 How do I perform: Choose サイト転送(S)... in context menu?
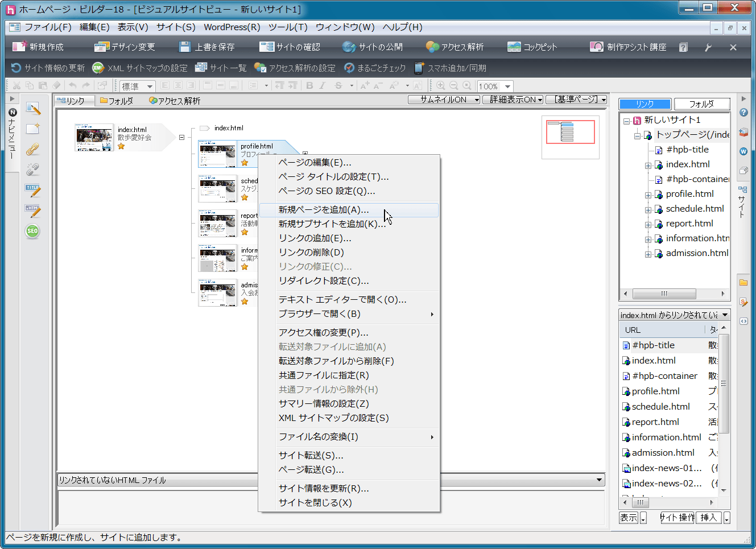click(x=349, y=456)
